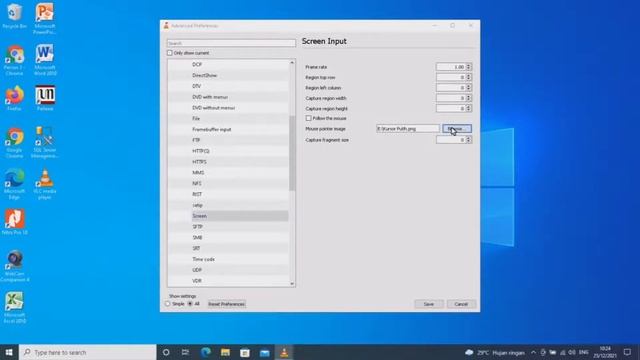The image size is (640, 360).
Task: Click the Frame rate value field
Action: (451, 67)
